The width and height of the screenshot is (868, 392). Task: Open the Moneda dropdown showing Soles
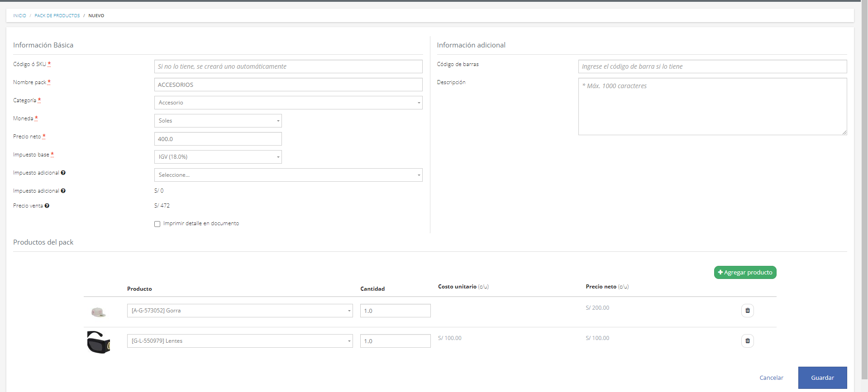click(x=218, y=121)
